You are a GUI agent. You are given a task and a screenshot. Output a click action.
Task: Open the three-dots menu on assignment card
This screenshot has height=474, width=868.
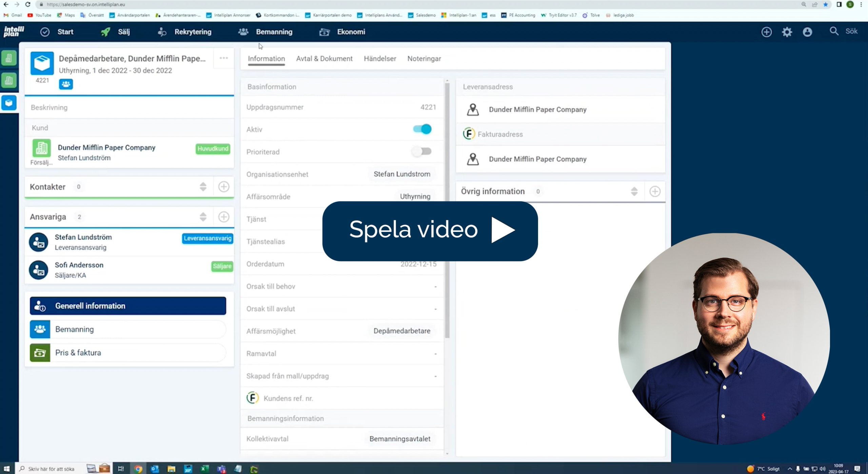click(x=223, y=58)
